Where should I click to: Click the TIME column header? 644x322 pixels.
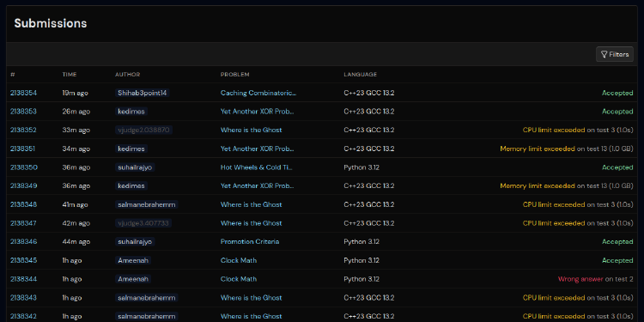70,75
